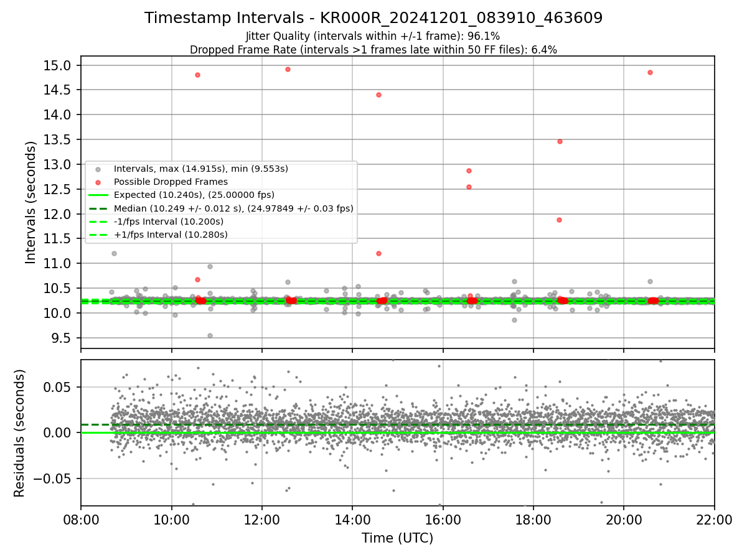747x560 pixels.
Task: Click the solid green line sample beside 'Expected' in legend
Action: (x=99, y=195)
